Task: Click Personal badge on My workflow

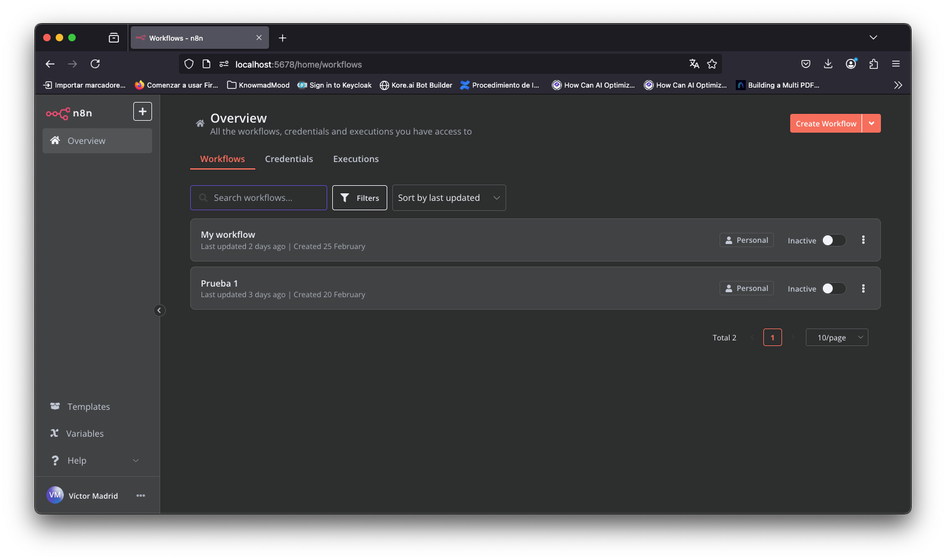Action: pos(746,240)
